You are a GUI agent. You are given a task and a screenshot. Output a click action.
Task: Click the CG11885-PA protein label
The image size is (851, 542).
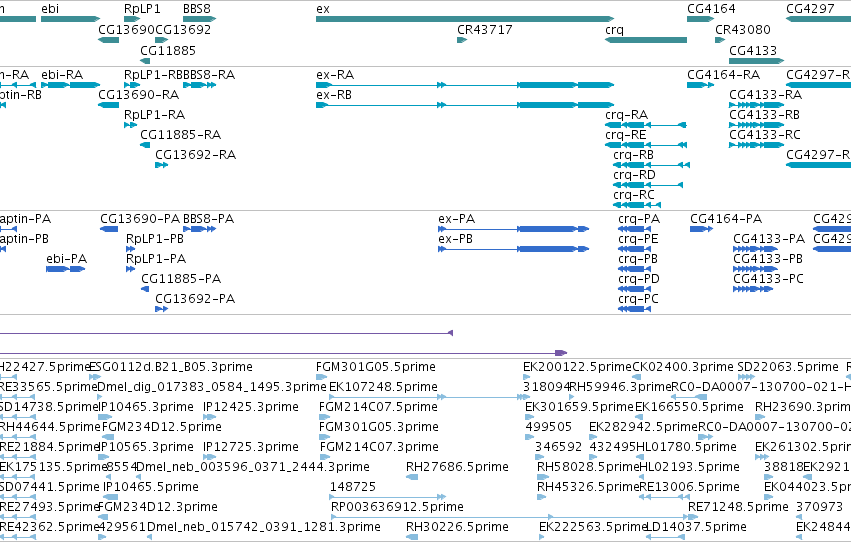[x=181, y=279]
